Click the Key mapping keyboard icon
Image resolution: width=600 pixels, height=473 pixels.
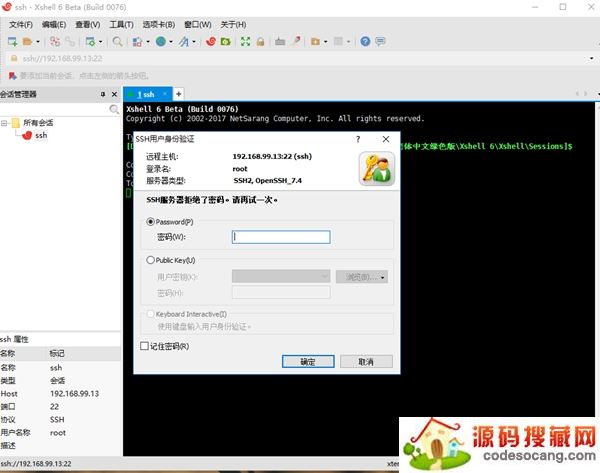[280, 41]
